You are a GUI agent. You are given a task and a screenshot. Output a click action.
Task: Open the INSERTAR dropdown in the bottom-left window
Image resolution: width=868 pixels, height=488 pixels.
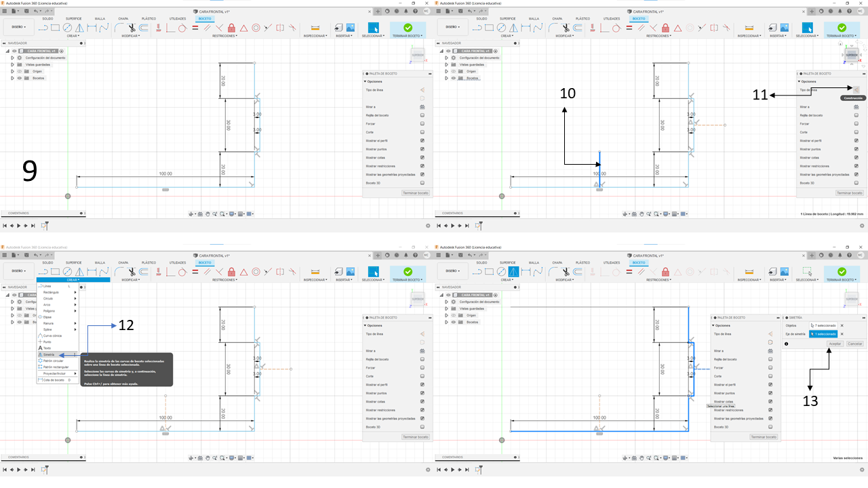[x=345, y=279]
